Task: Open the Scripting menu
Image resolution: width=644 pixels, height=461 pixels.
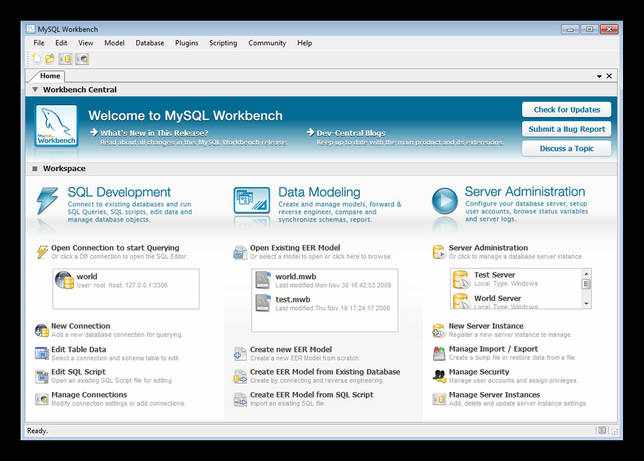Action: [223, 43]
